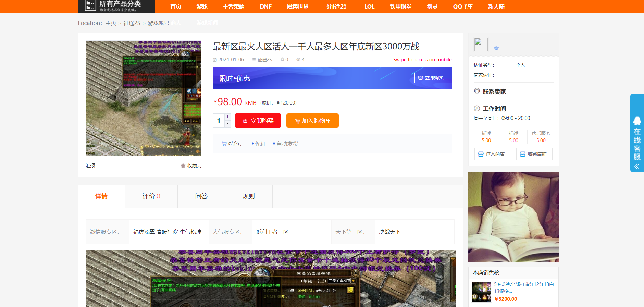Image resolution: width=644 pixels, height=307 pixels.
Task: Click the large game screenshot in details
Action: pyautogui.click(x=271, y=278)
